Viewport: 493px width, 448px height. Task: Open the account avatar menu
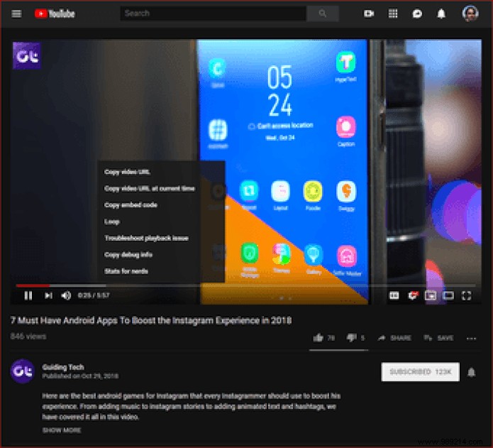tap(470, 13)
